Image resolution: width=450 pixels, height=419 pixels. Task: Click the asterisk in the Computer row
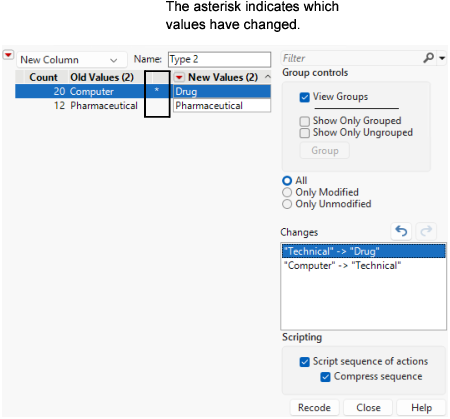pyautogui.click(x=157, y=91)
